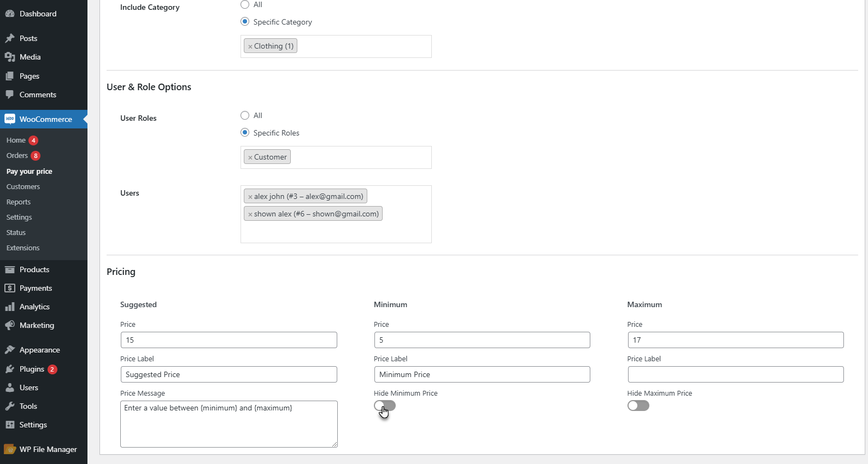The height and width of the screenshot is (464, 868).
Task: Click the Suggested Price Label field
Action: point(228,374)
